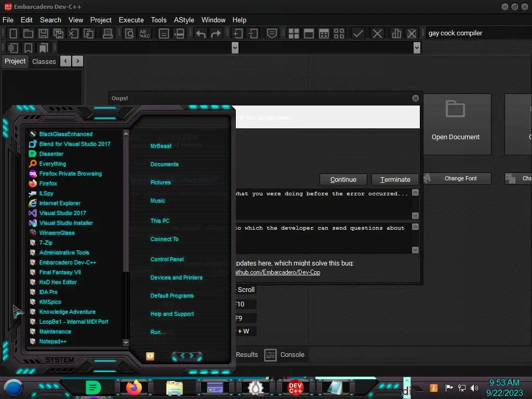Click the Save floppy toolbar icon
The image size is (532, 399).
click(x=43, y=33)
